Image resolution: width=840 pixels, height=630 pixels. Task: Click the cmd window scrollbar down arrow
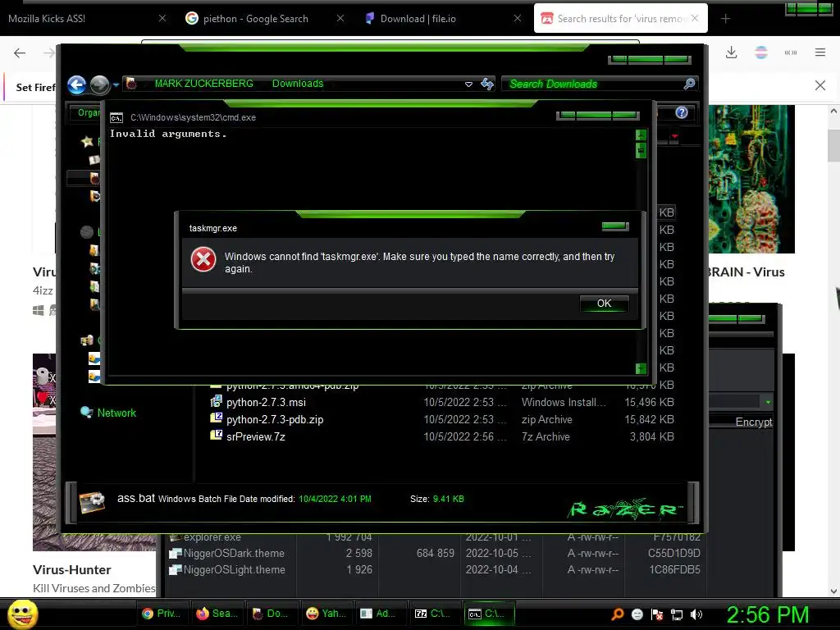641,368
